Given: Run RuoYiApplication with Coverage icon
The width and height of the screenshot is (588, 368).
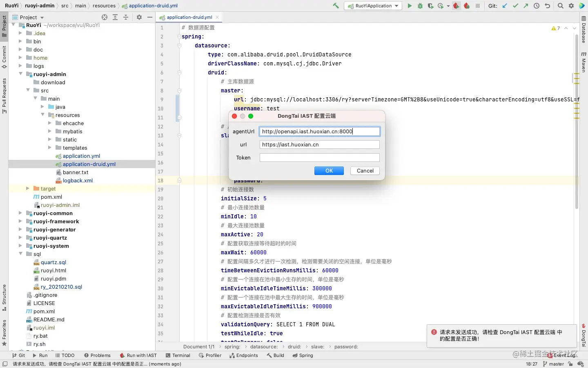Looking at the screenshot, I should point(430,6).
